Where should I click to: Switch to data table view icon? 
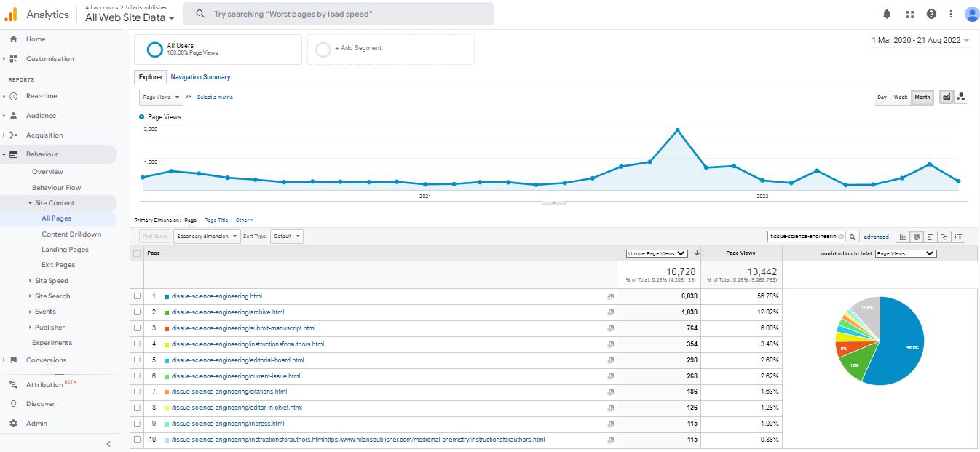point(903,237)
